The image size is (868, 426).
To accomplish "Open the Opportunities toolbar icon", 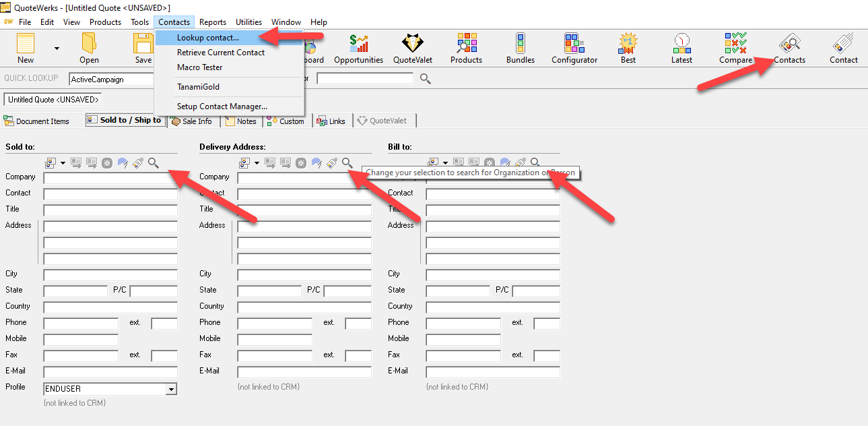I will click(x=358, y=48).
